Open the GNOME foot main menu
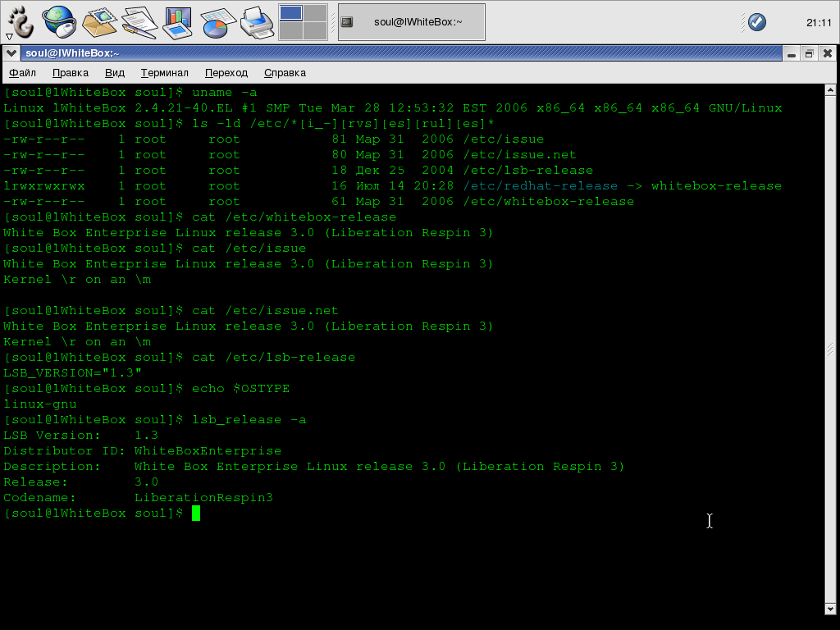Screen dimensions: 840x630 click(x=21, y=22)
